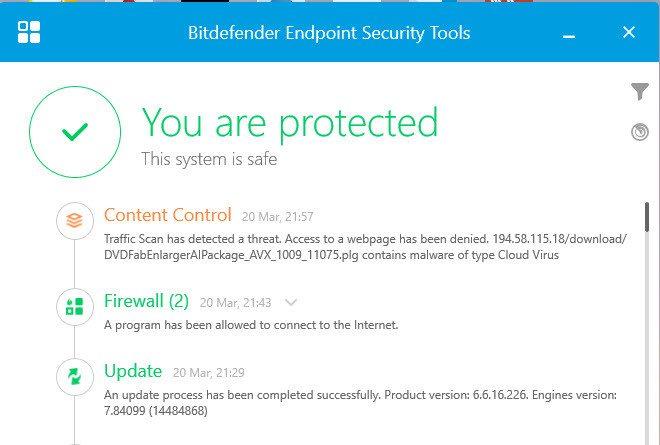Click the 'You are protected' status heading
Viewport: 660px width, 445px height.
(290, 122)
